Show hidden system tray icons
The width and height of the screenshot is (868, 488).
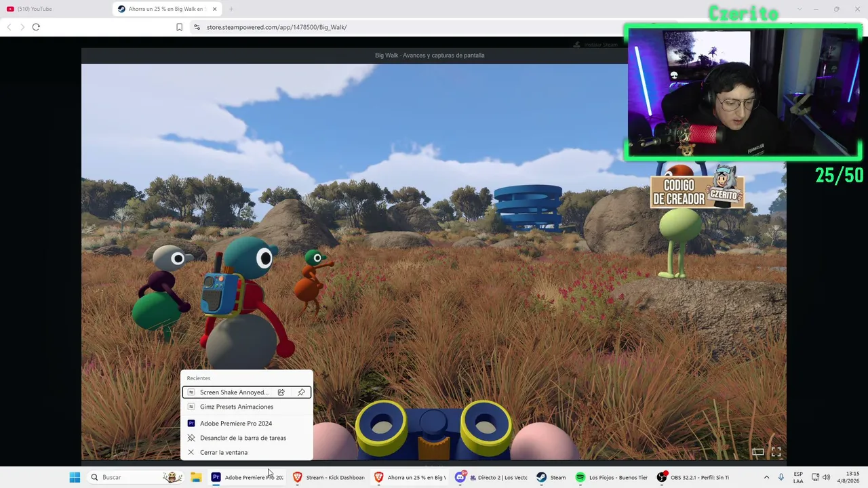click(x=766, y=477)
